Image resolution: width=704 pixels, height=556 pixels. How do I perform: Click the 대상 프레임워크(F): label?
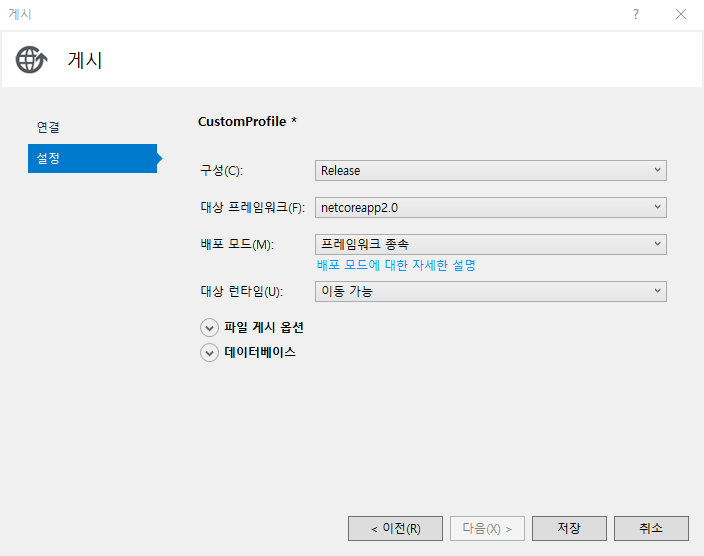click(252, 207)
